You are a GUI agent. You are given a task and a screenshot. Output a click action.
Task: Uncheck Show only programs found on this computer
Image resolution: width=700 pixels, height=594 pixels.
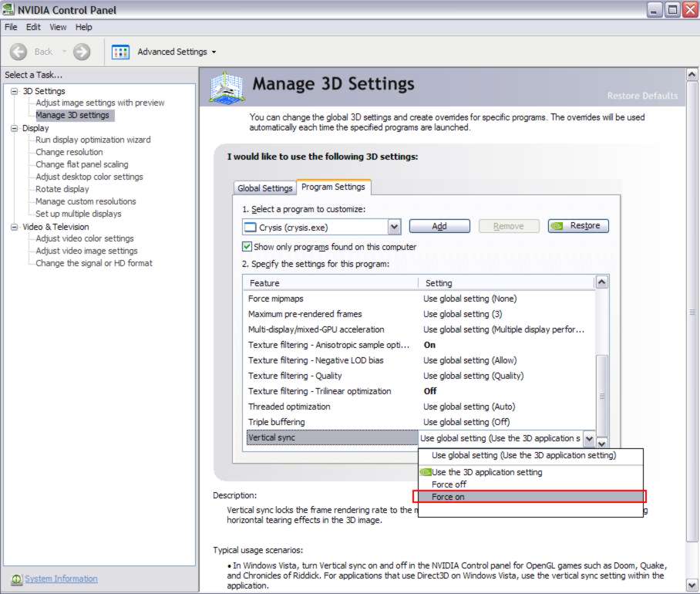pyautogui.click(x=247, y=247)
